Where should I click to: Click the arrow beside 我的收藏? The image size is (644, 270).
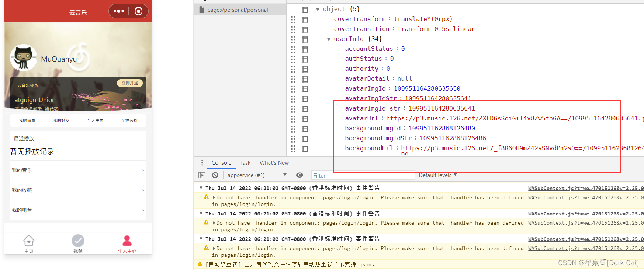(143, 190)
